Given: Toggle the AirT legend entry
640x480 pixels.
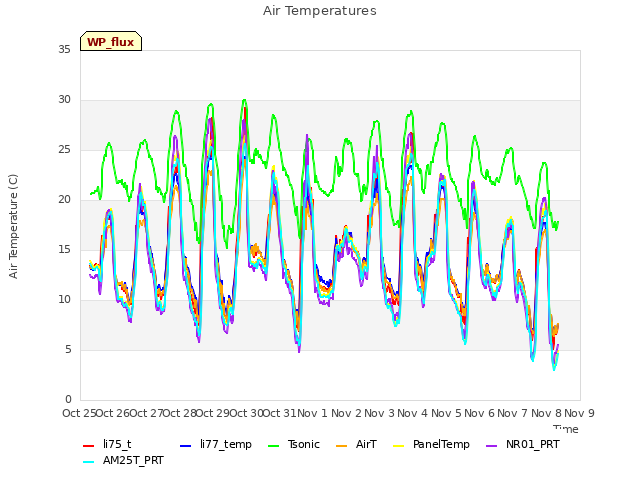Looking at the screenshot, I should click(x=356, y=444).
